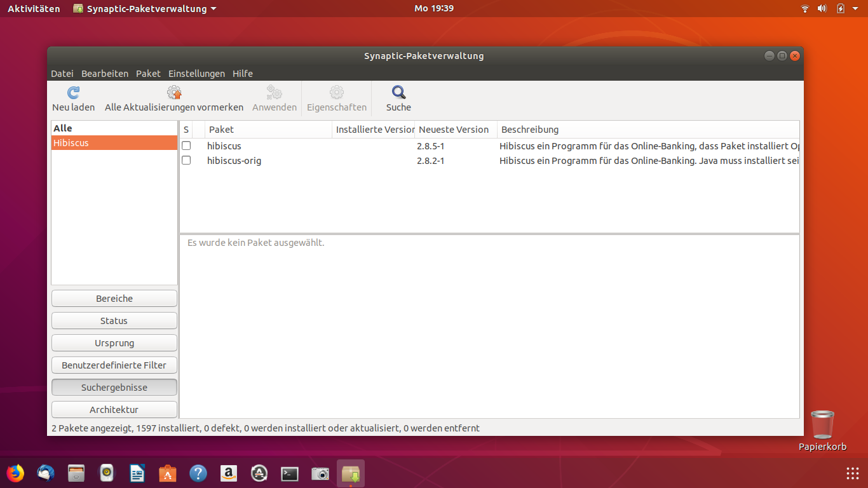This screenshot has width=868, height=488.
Task: Click the Ursprung filter button
Action: pos(114,343)
